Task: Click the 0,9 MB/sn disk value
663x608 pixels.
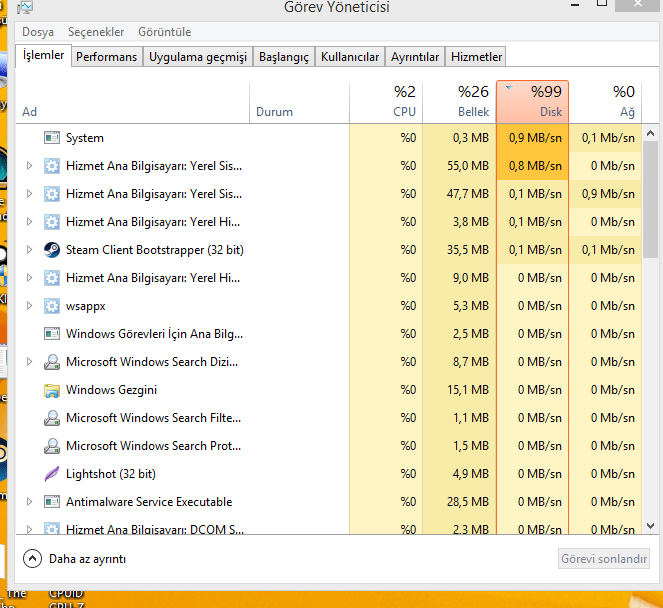Action: point(535,138)
